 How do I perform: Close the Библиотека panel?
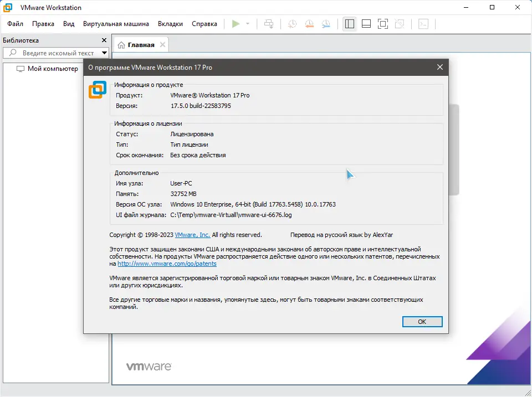click(x=104, y=40)
